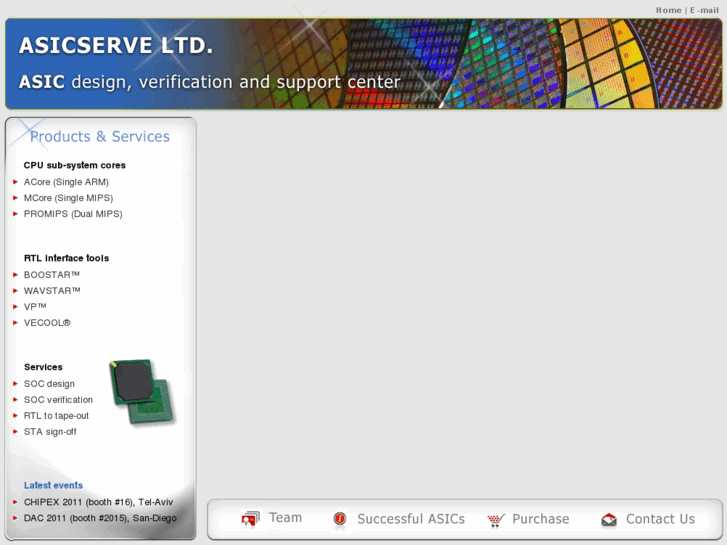Click the red arrow beside SOC design

[x=15, y=384]
